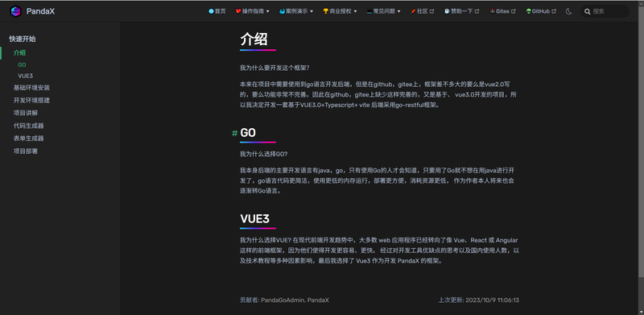Expand the 案例演示 dropdown menu
The height and width of the screenshot is (315, 644).
point(295,11)
